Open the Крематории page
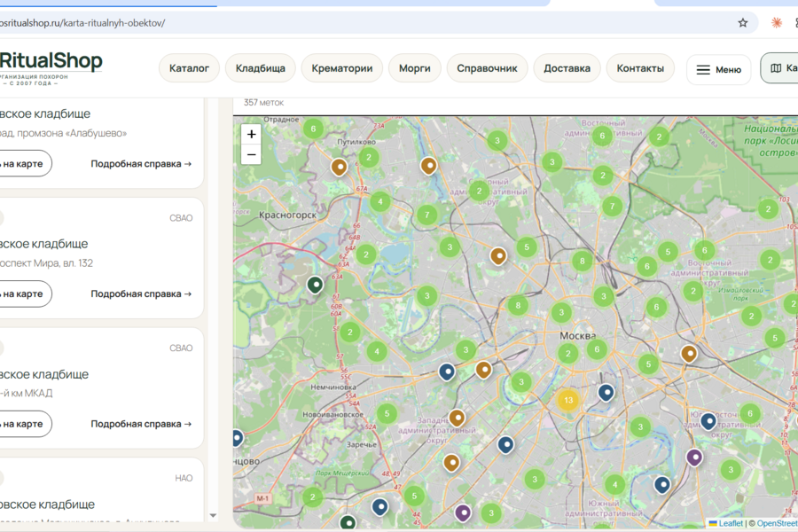The height and width of the screenshot is (532, 798). [342, 68]
